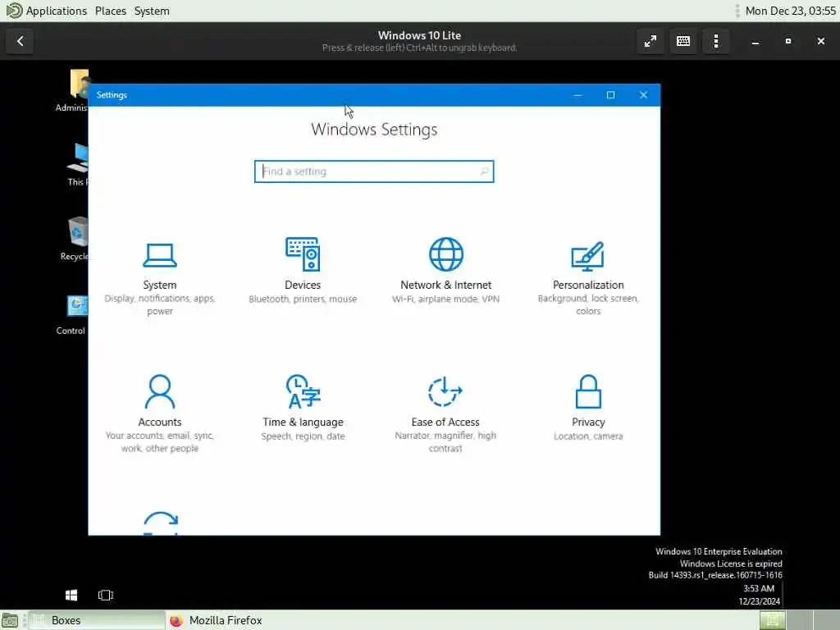Switch to the Boxes taskbar entry

[97, 620]
